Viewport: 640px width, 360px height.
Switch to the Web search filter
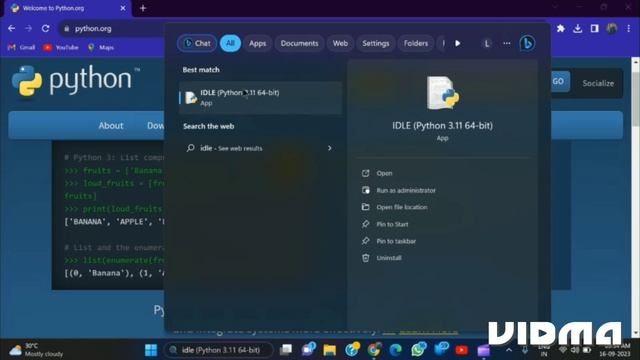340,43
